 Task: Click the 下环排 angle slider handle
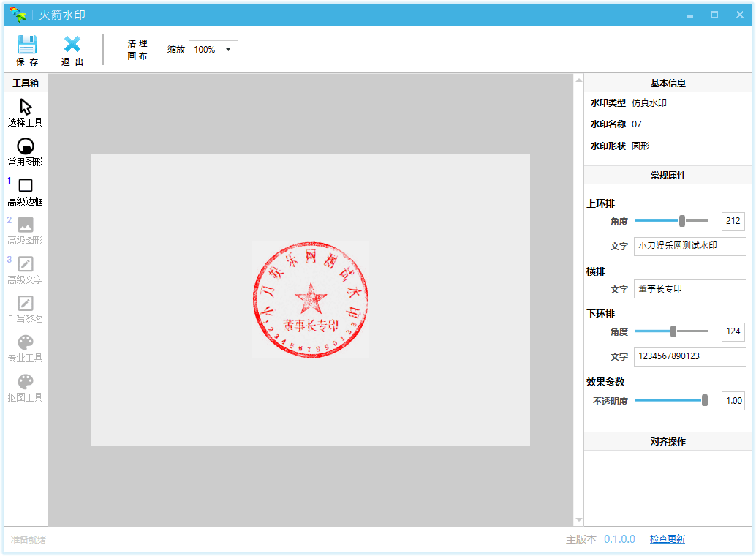coord(673,331)
